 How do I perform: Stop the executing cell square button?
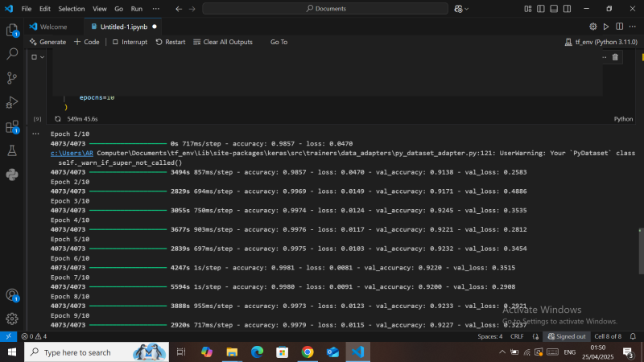34,57
